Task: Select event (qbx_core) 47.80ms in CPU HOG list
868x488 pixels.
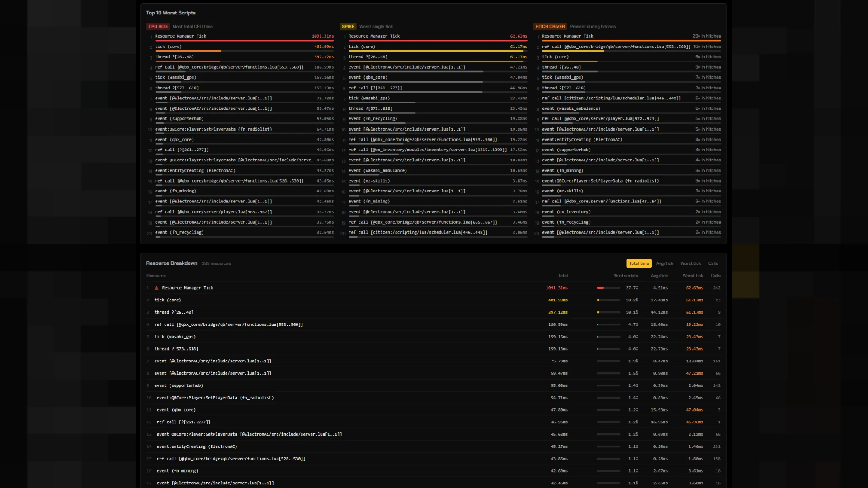Action: coord(241,141)
